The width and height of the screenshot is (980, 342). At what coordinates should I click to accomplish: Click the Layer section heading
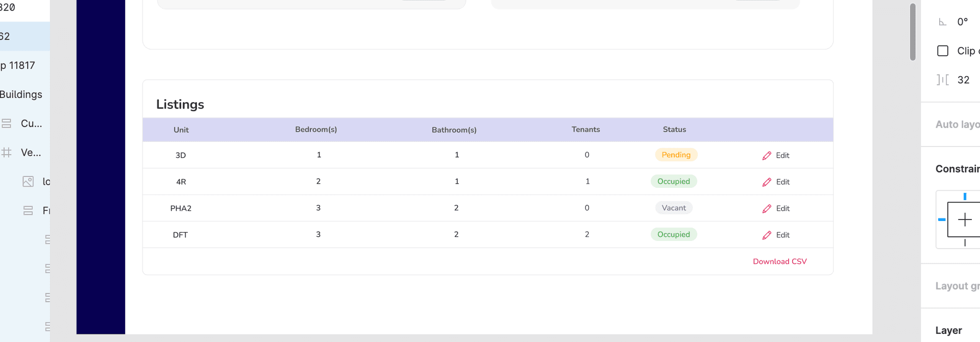click(x=948, y=330)
